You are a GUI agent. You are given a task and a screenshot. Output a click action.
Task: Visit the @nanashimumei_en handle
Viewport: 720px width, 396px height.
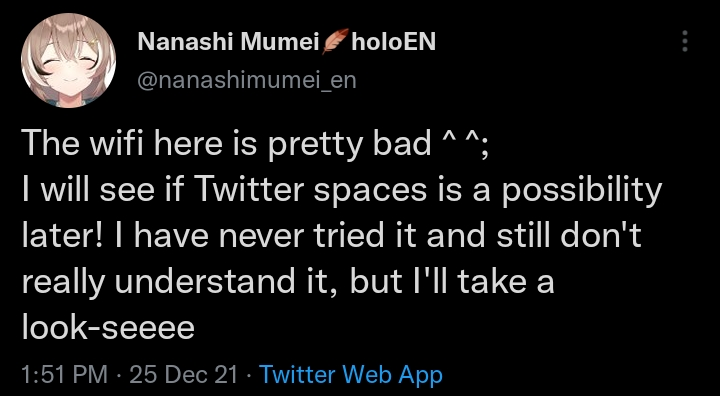tap(247, 80)
